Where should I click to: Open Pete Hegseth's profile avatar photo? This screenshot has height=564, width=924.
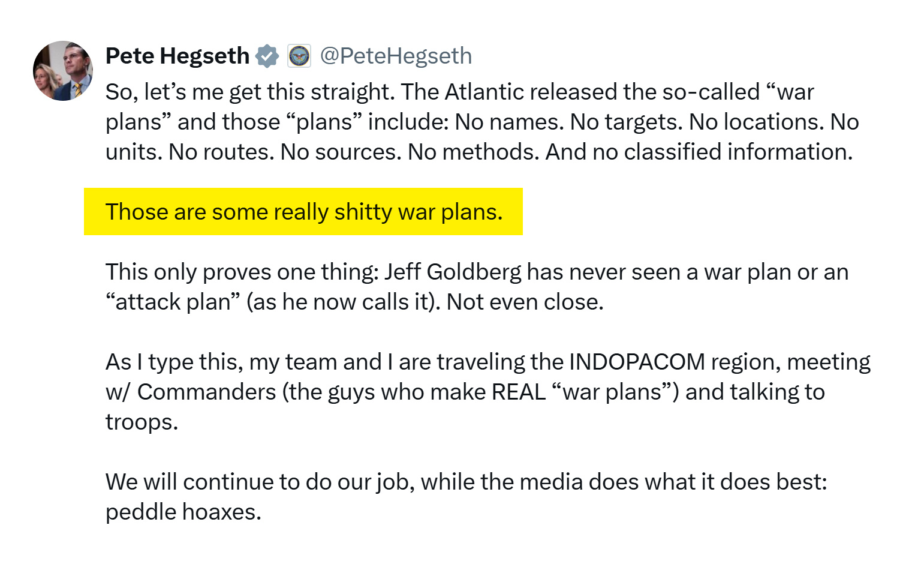pyautogui.click(x=63, y=71)
